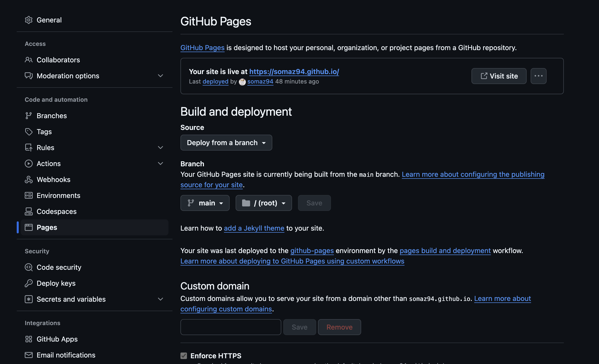The height and width of the screenshot is (364, 599).
Task: Open the / (root) folder dropdown
Action: [x=264, y=203]
